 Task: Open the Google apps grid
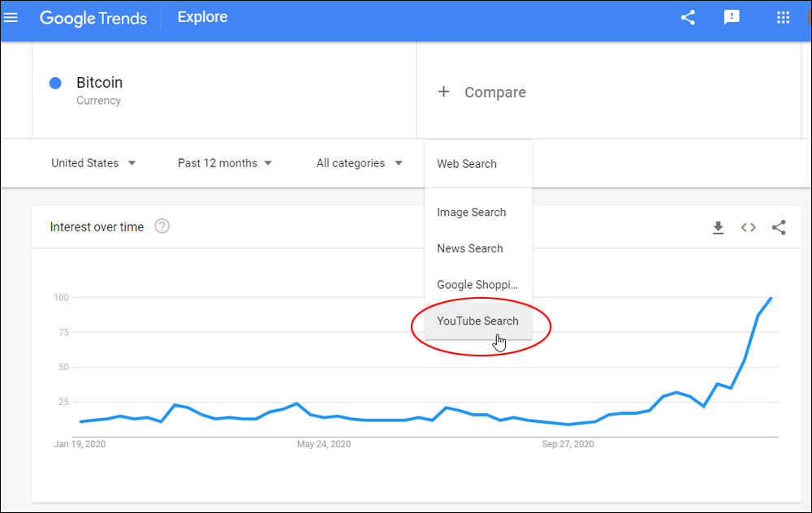click(783, 17)
